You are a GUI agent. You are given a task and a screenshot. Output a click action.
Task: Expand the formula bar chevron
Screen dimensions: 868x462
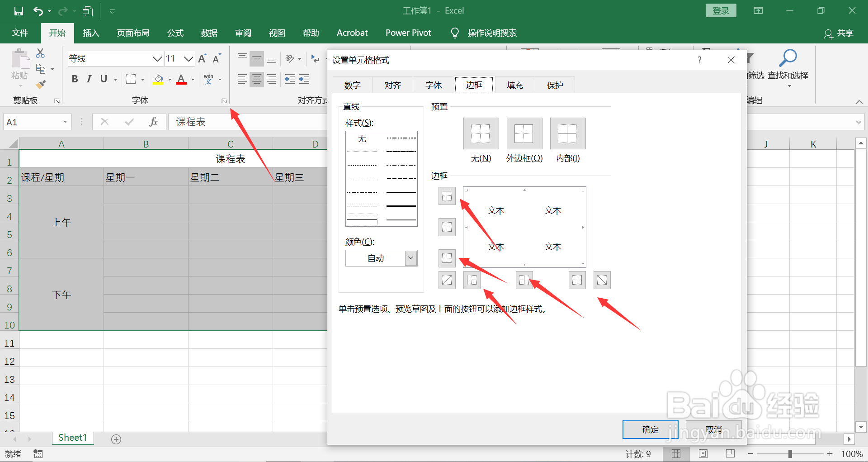pos(858,122)
